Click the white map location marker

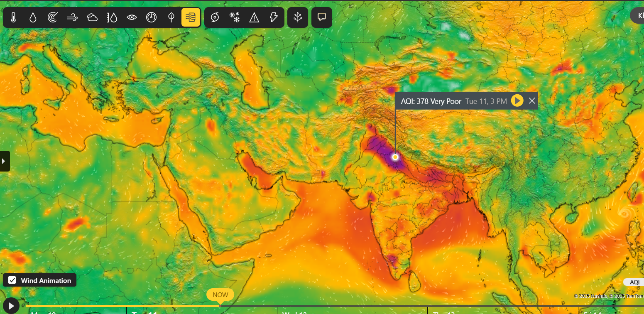pos(395,157)
